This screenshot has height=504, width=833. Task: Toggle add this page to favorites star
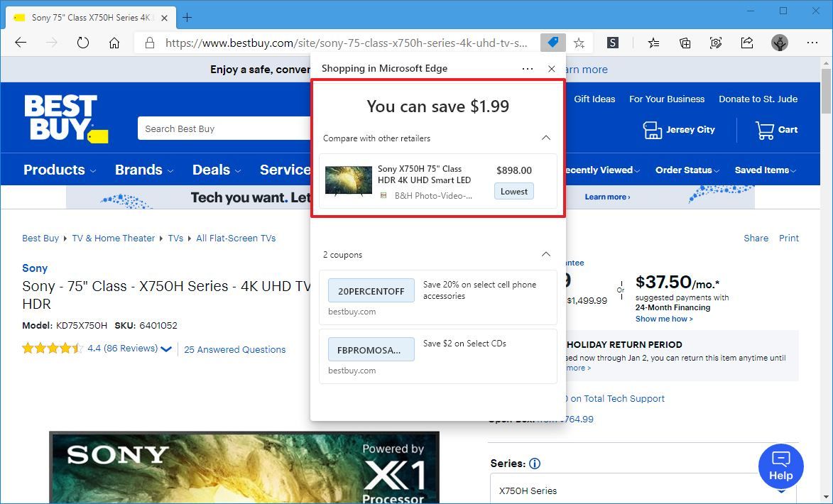pos(579,42)
